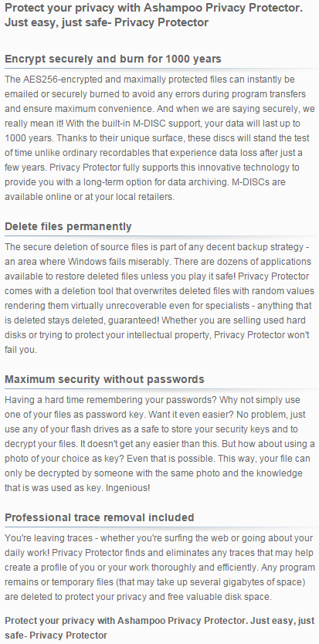This screenshot has width=319, height=644.
Task: Click the bold closing 'safe- Privacy Protector' line
Action: click(56, 635)
